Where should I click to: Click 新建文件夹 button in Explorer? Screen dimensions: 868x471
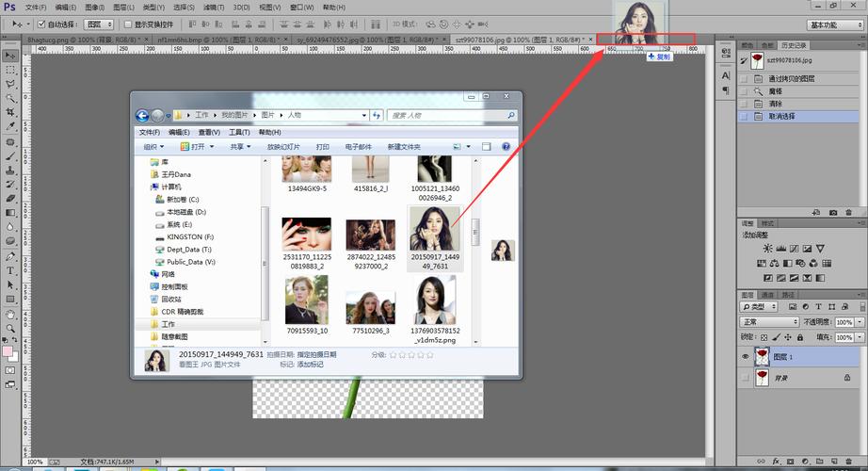(403, 147)
